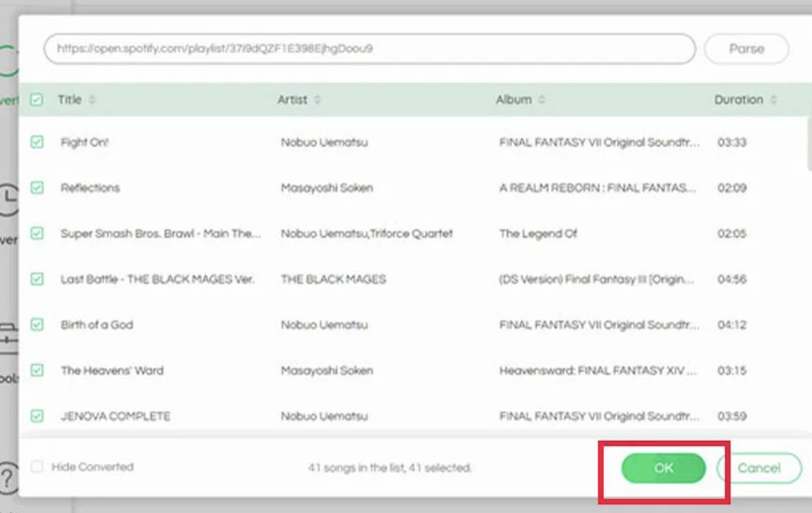The height and width of the screenshot is (513, 812).
Task: Click the help question mark icon in sidebar
Action: click(7, 475)
